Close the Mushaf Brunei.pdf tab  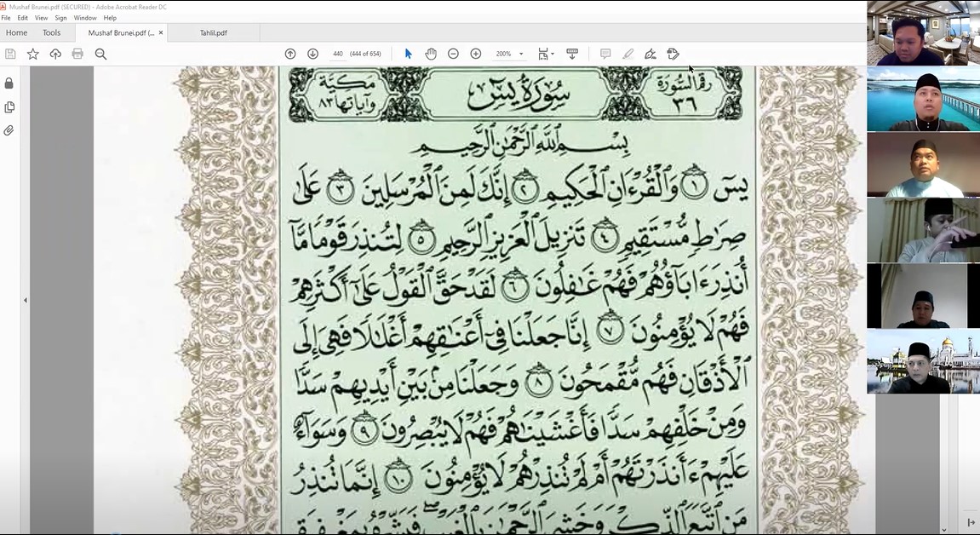click(161, 32)
